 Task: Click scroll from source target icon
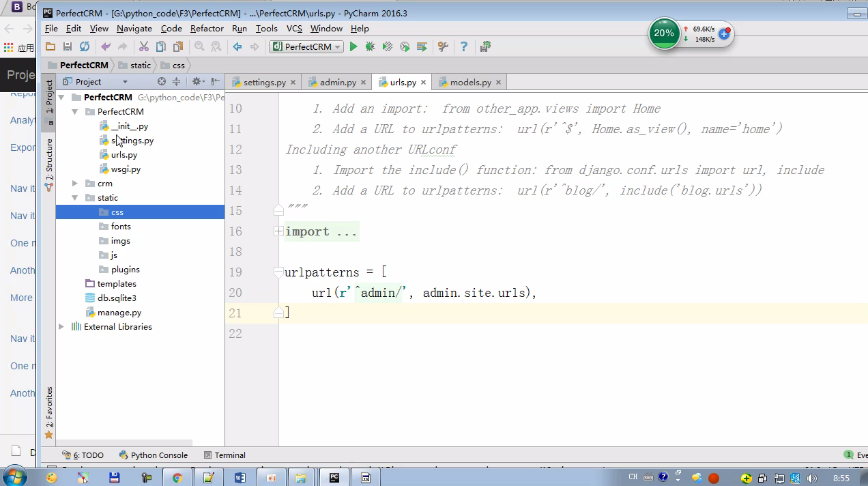coord(162,81)
